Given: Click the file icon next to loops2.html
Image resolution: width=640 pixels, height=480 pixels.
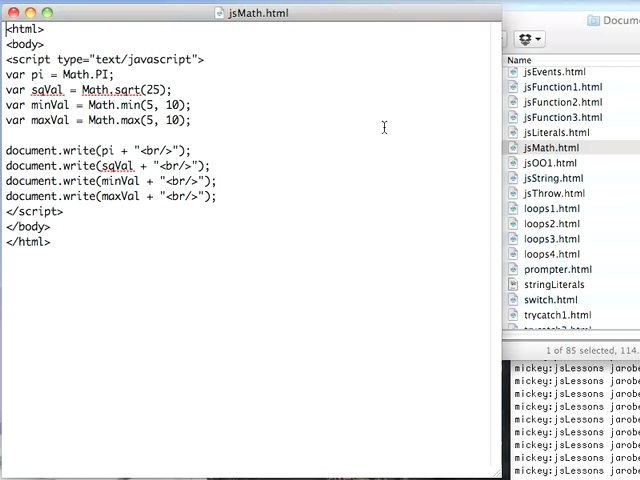Looking at the screenshot, I should pos(513,224).
